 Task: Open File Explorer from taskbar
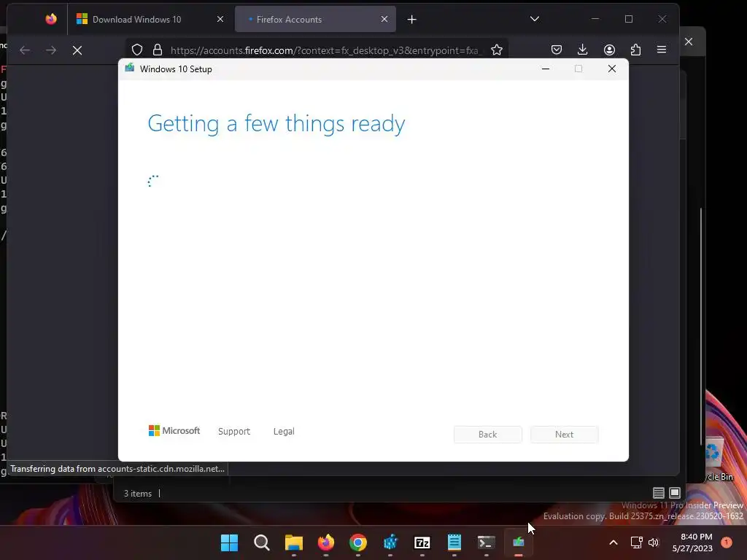coord(294,542)
